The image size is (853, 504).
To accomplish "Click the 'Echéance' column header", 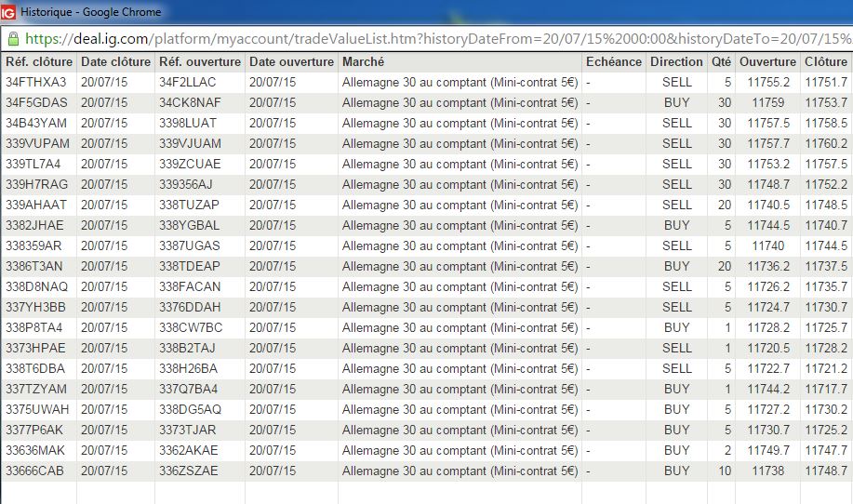I will [614, 62].
